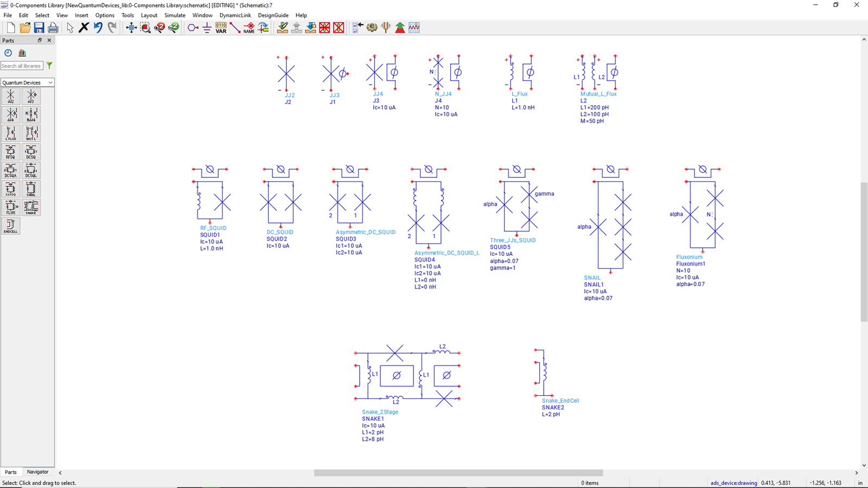Click the green library filter icon

[49, 65]
